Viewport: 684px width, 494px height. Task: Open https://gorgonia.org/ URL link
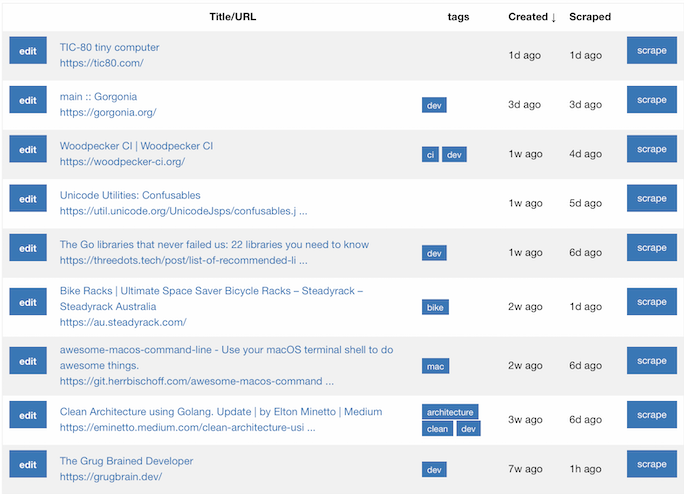click(x=108, y=112)
